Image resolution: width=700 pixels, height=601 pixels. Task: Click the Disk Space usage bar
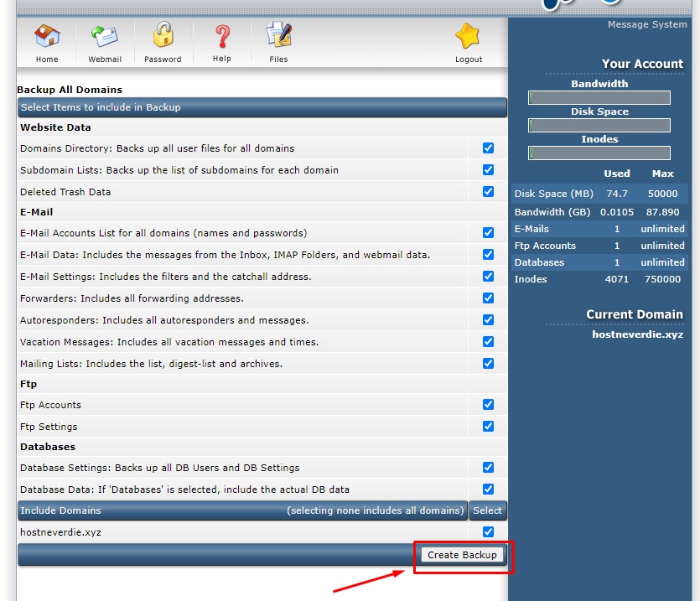tap(599, 126)
